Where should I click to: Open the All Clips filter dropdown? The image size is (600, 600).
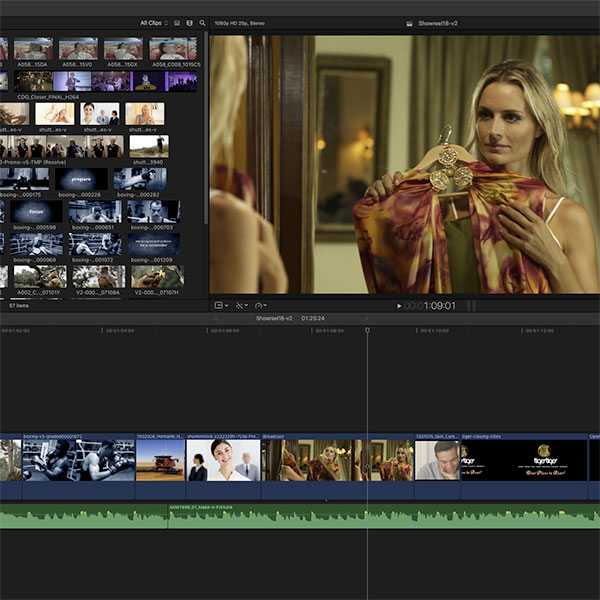point(154,23)
